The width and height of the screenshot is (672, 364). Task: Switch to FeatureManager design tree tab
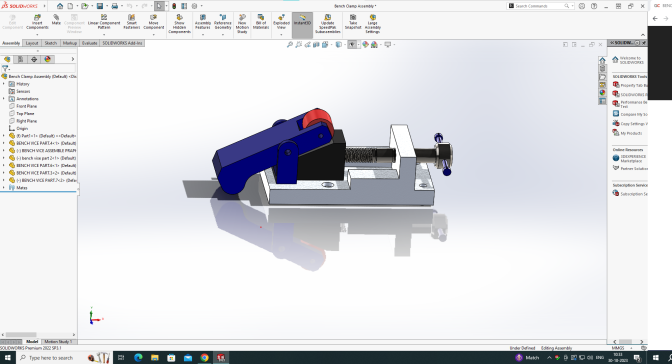[7, 59]
